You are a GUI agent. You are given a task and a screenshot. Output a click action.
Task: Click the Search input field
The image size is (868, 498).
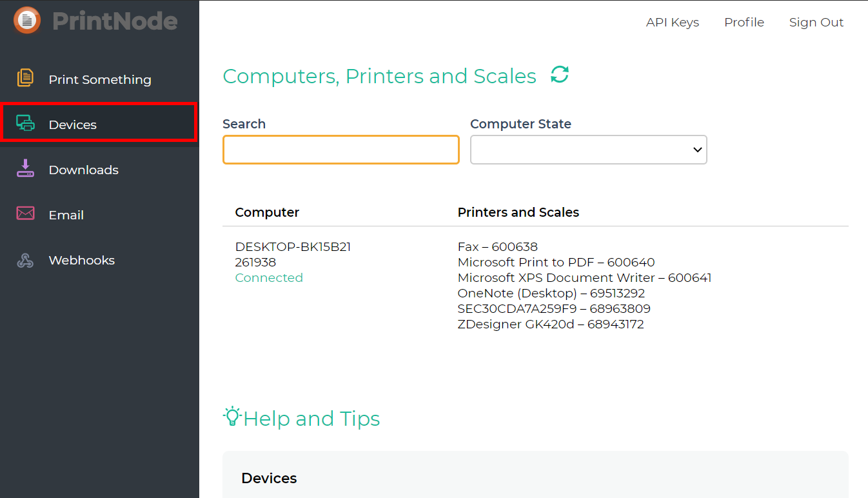click(x=340, y=149)
